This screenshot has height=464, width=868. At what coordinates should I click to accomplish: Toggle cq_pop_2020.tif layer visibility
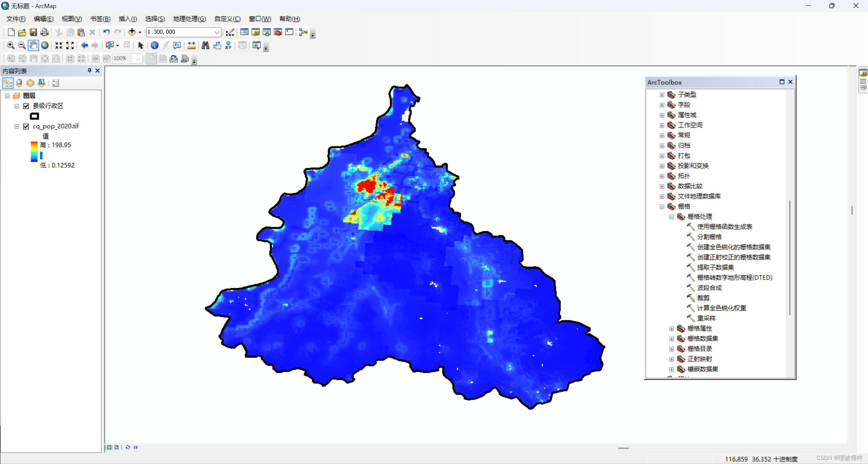[26, 126]
